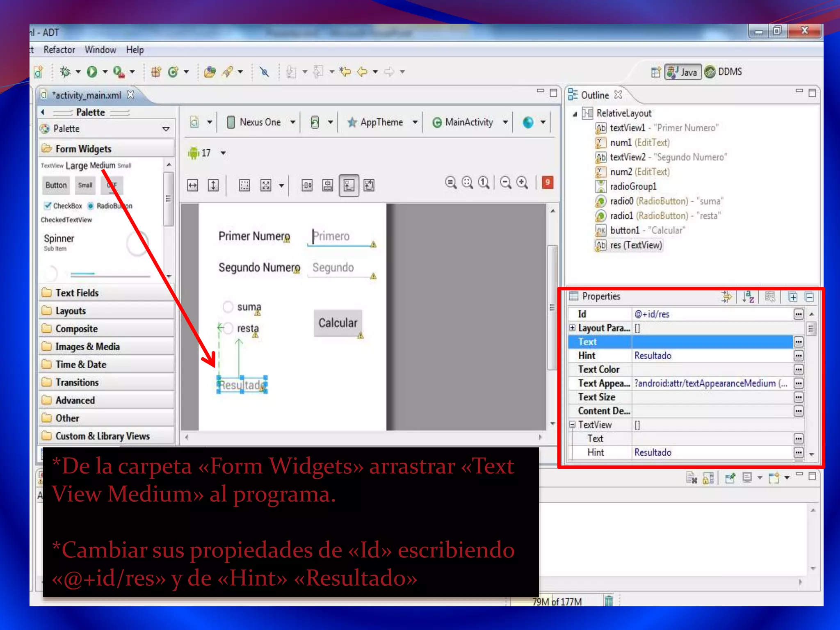
Task: Close the activity_main.xml tab
Action: (130, 95)
